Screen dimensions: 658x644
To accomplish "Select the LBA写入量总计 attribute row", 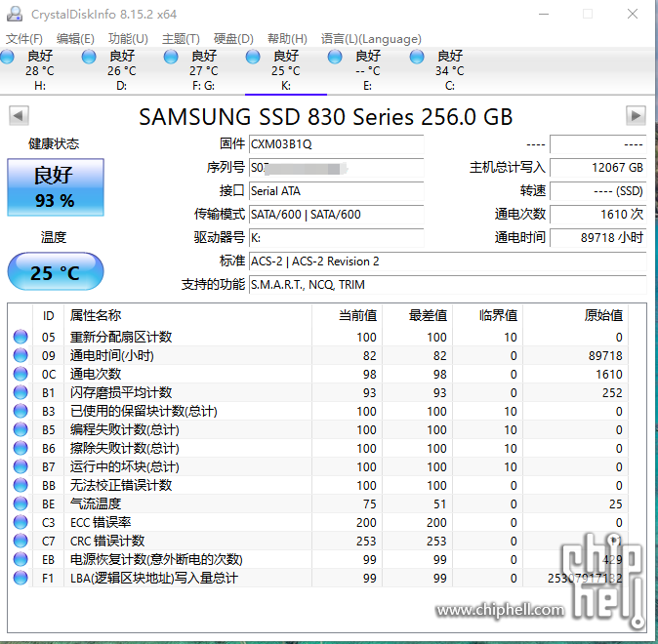I will 318,578.
